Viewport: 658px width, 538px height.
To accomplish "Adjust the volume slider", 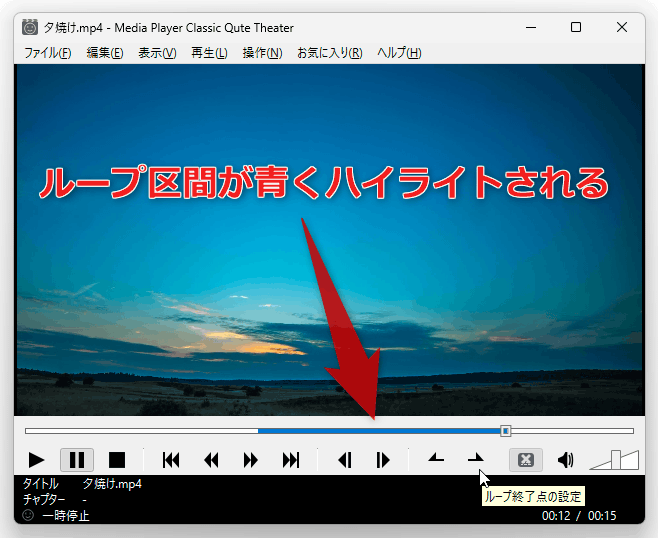I will pos(614,460).
